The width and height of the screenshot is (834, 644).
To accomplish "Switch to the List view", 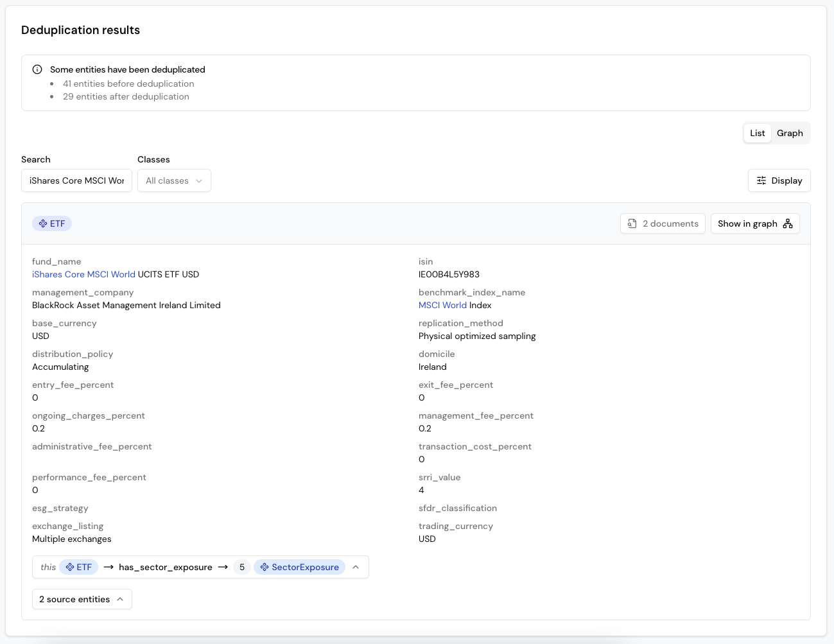I will pyautogui.click(x=757, y=133).
